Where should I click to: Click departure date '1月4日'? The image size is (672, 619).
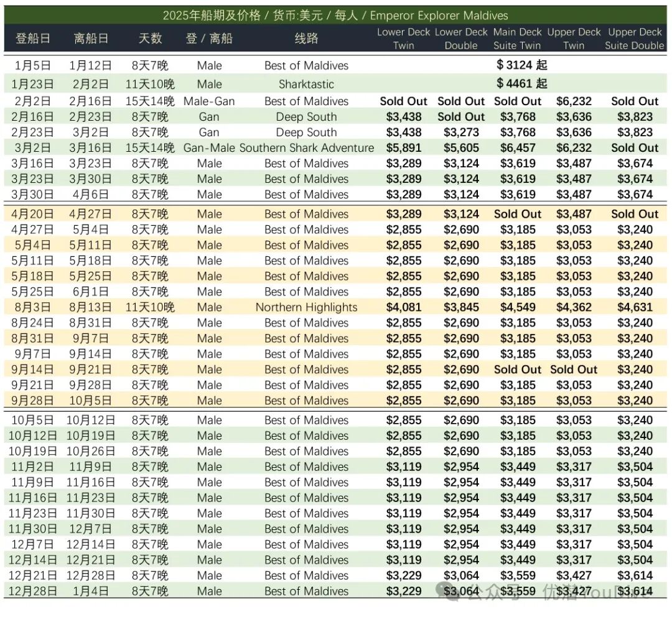point(90,591)
